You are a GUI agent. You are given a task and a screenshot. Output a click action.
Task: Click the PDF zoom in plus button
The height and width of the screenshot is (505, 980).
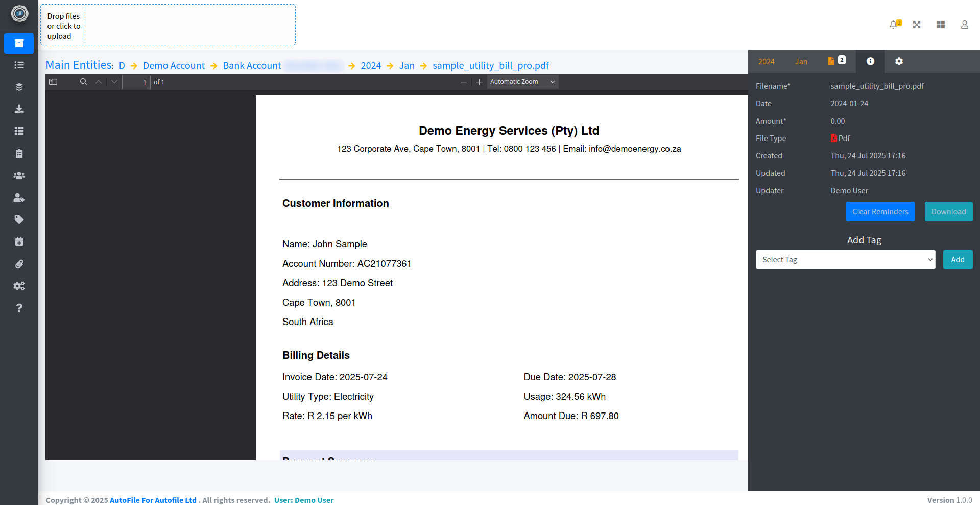click(x=479, y=82)
